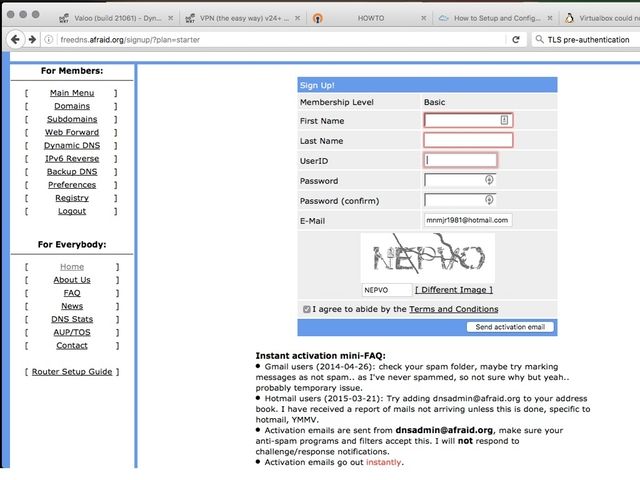Screen dimensions: 640x480
Task: Click the search magnifier icon in search box
Action: 539,39
